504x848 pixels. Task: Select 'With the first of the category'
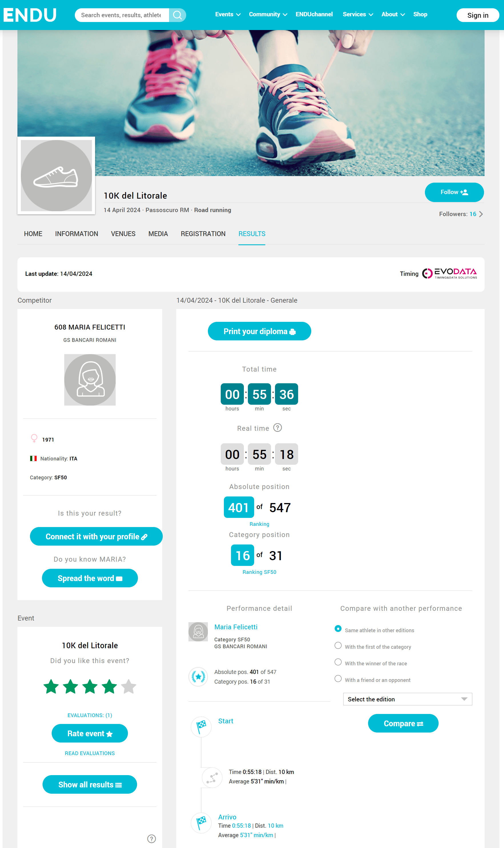[x=338, y=645]
